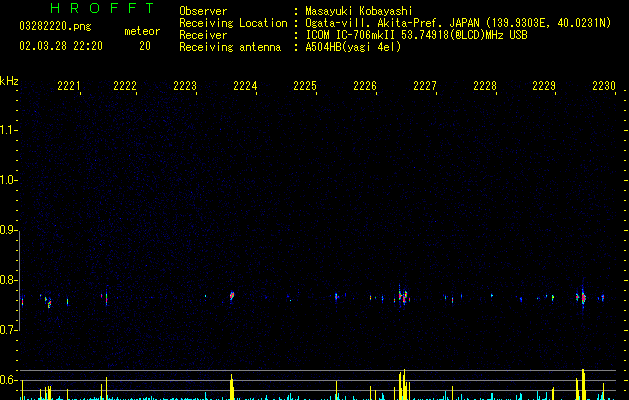629x400 pixels.
Task: Click the 2226 time axis marker
Action: 365,86
